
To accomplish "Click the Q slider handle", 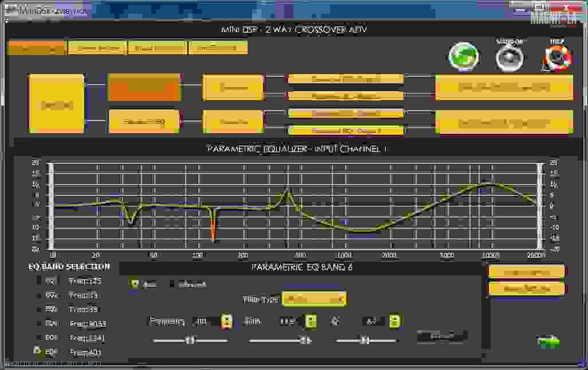I will [x=365, y=340].
